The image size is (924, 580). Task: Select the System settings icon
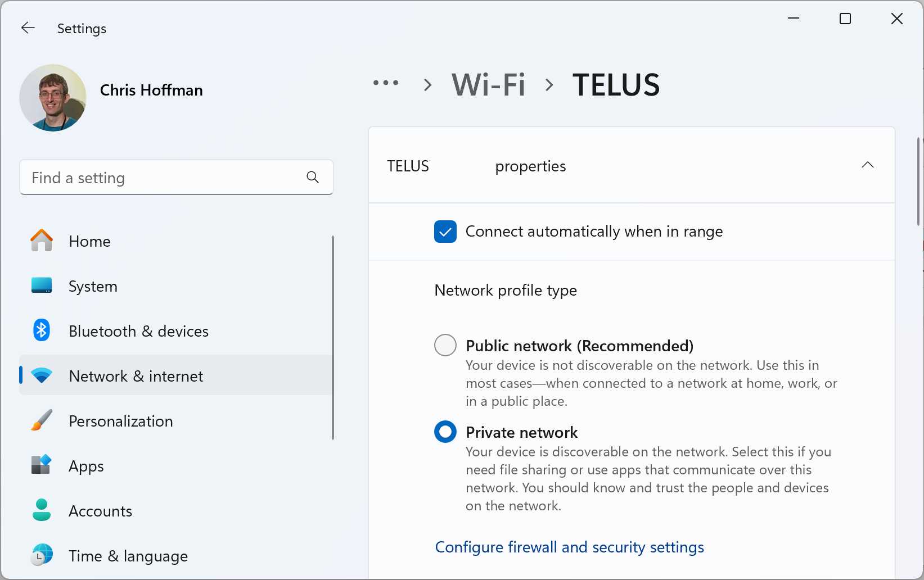click(x=41, y=286)
